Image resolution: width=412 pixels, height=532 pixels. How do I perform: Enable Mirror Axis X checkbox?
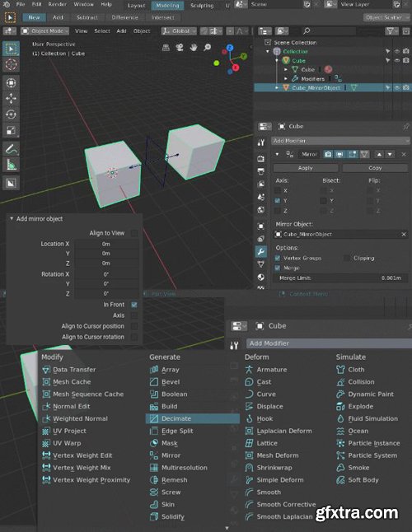coord(278,190)
